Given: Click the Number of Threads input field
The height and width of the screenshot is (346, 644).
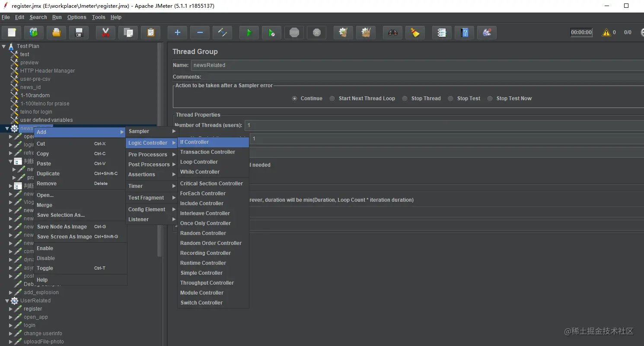Looking at the screenshot, I should [x=444, y=125].
